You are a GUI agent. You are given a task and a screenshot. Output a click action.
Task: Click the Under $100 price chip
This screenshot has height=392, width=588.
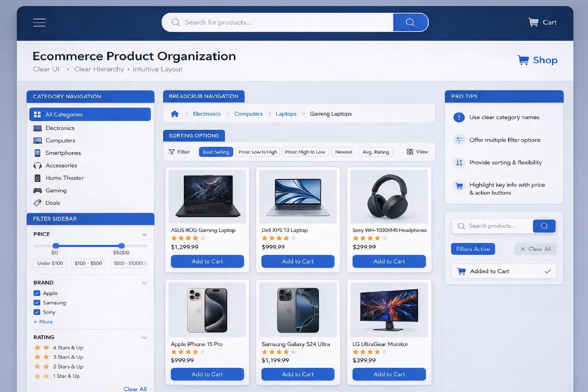tap(50, 263)
